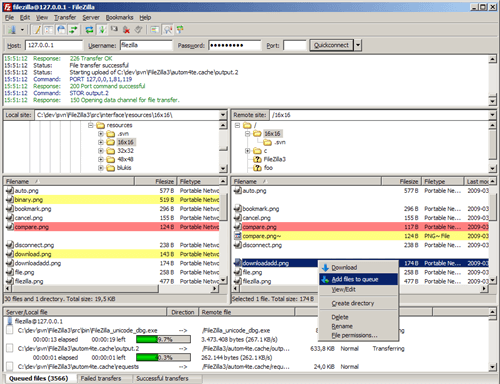Select the foo unknown-folder icon in remote tree
The height and width of the screenshot is (384, 500).
coord(257,168)
